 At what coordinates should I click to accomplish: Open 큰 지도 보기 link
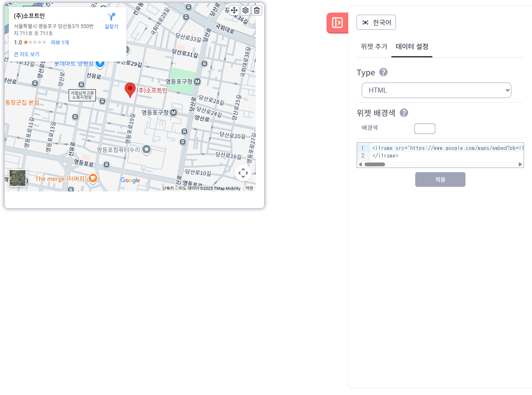[26, 54]
